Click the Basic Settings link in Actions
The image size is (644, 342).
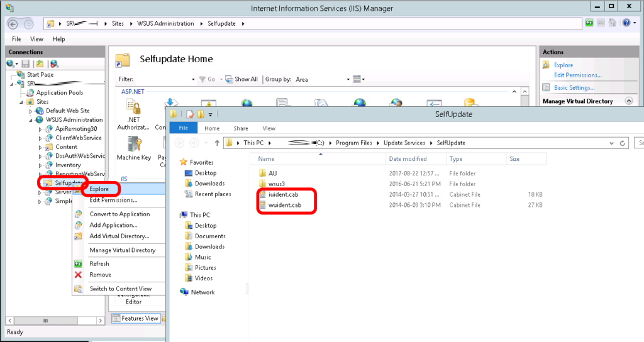(x=574, y=87)
